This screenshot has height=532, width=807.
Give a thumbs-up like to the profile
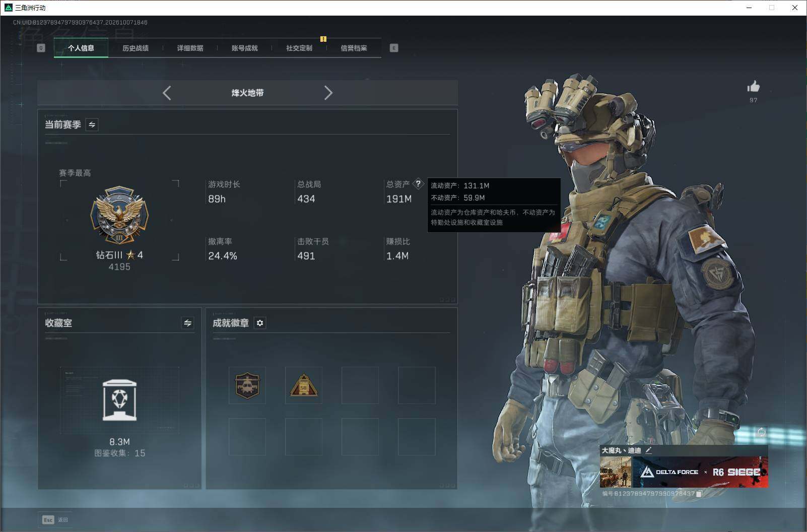point(754,87)
